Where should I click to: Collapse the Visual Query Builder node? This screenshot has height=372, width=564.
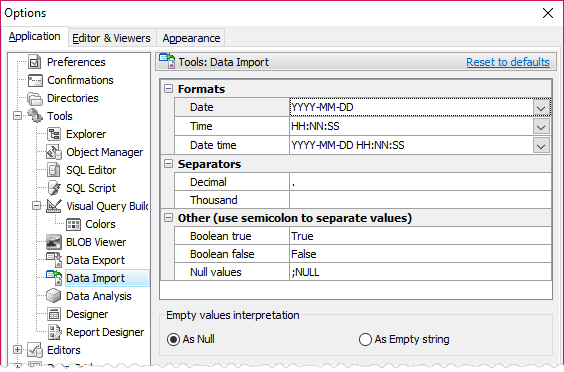click(36, 206)
